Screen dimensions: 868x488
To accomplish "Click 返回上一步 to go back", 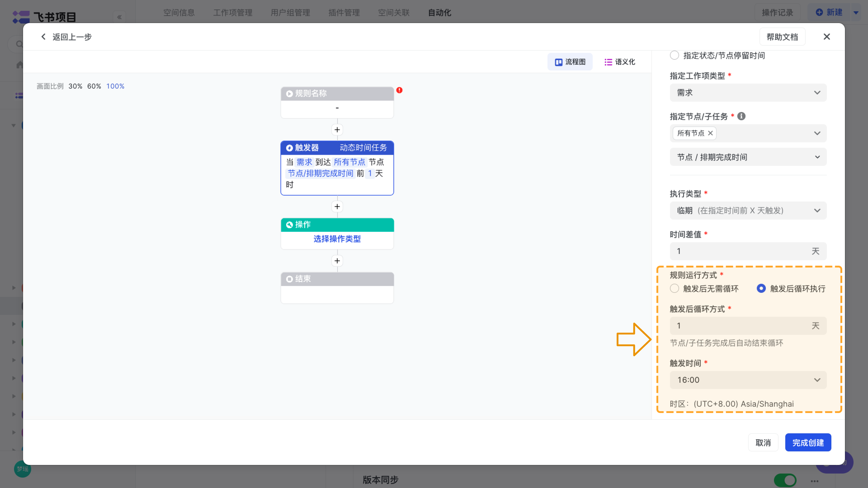I will tap(72, 37).
